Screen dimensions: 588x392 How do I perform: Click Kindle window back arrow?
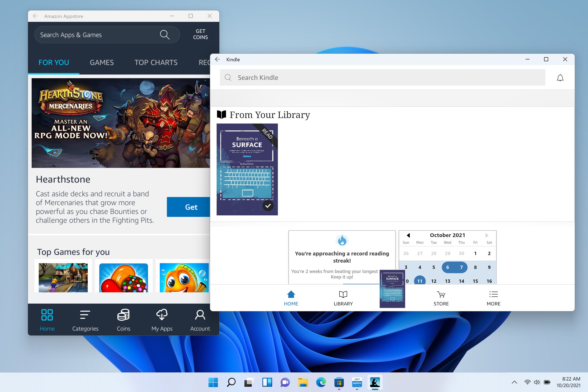point(217,59)
